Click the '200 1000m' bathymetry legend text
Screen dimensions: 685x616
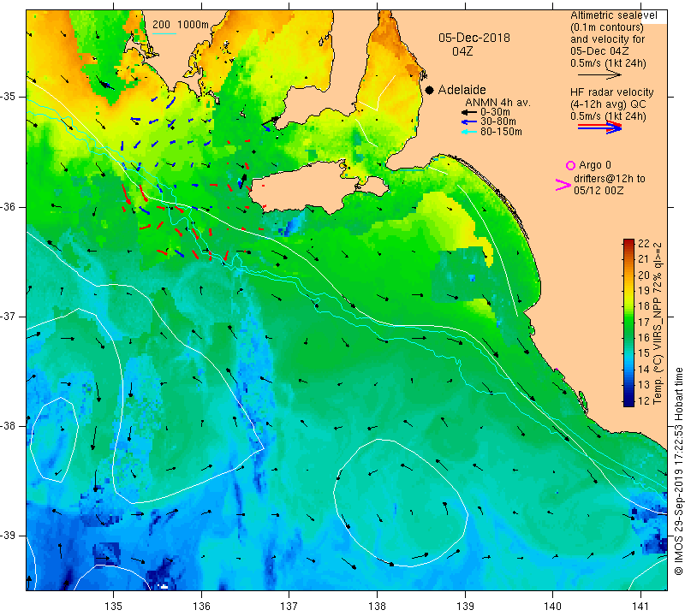181,25
